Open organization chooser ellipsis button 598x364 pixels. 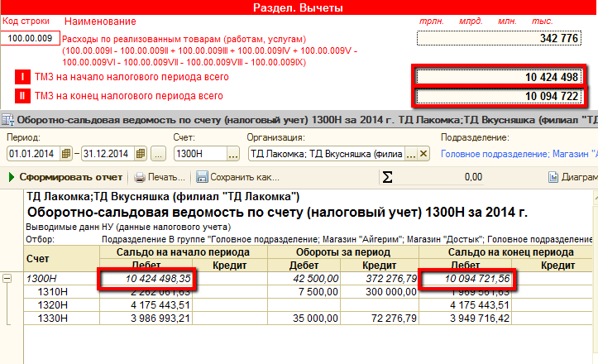[410, 154]
